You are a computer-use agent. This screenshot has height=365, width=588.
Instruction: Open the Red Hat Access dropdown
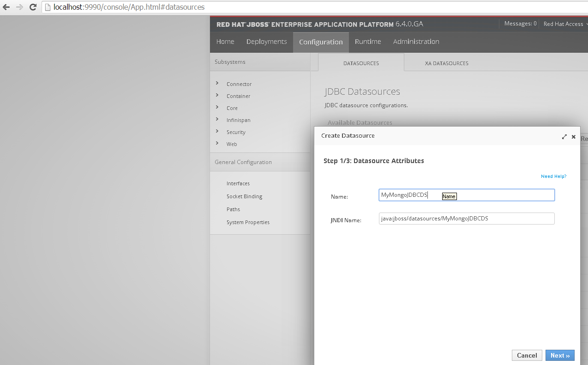click(x=564, y=24)
